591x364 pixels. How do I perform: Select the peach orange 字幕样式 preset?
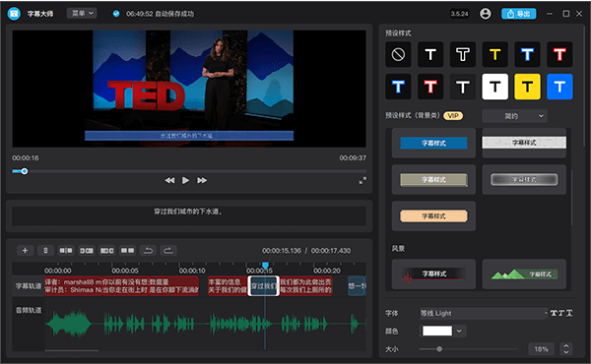[433, 216]
